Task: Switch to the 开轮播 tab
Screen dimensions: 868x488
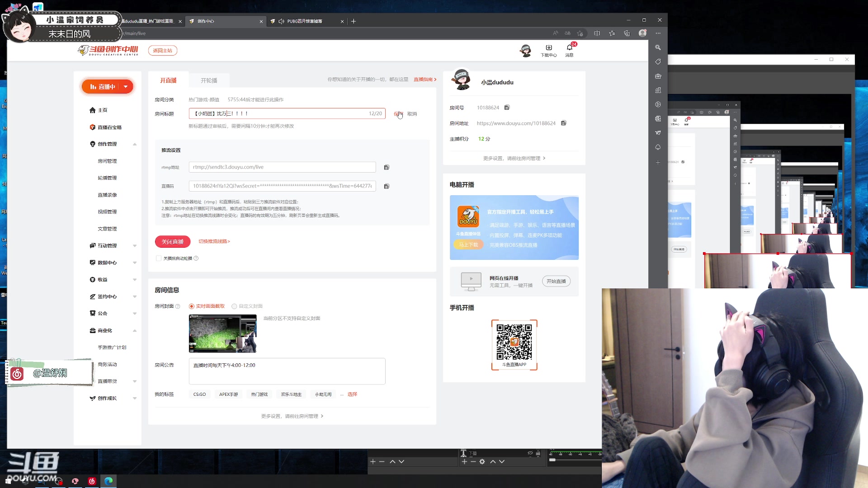Action: (209, 80)
